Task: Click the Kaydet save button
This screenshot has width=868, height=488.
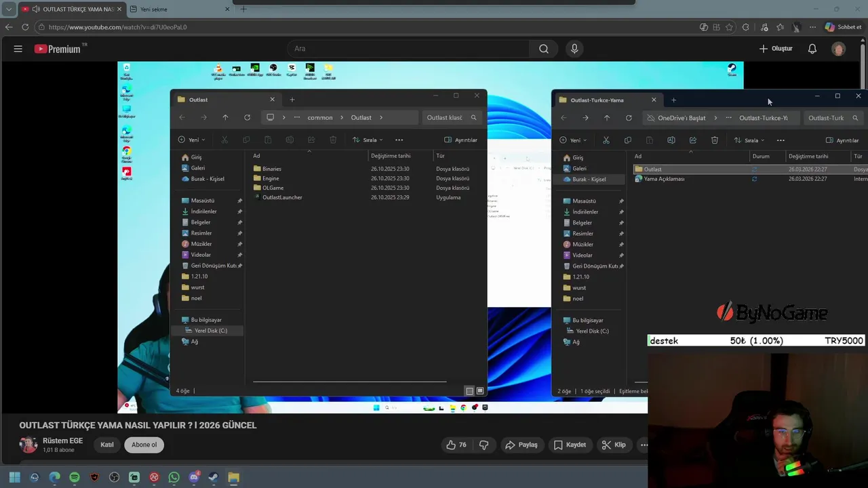Action: coord(570,445)
